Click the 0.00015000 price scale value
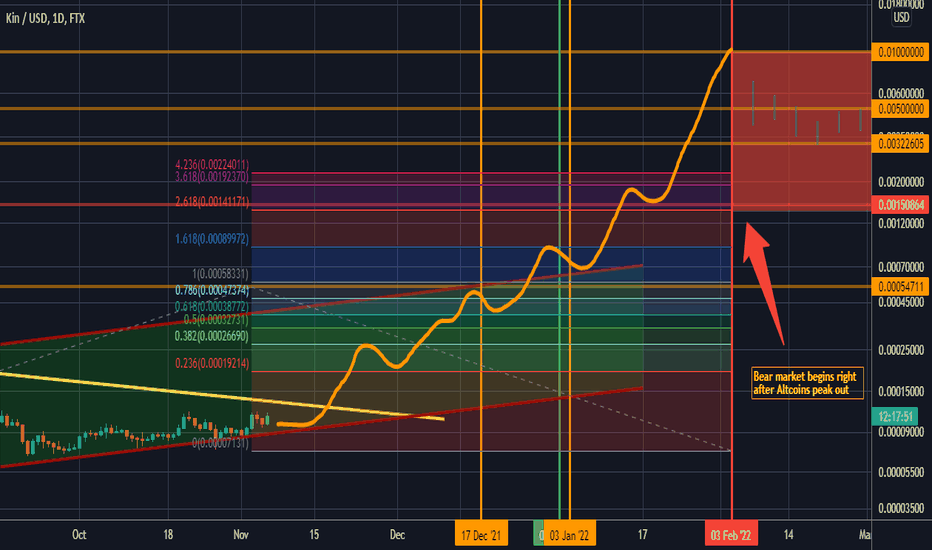Image resolution: width=932 pixels, height=550 pixels. [x=901, y=391]
